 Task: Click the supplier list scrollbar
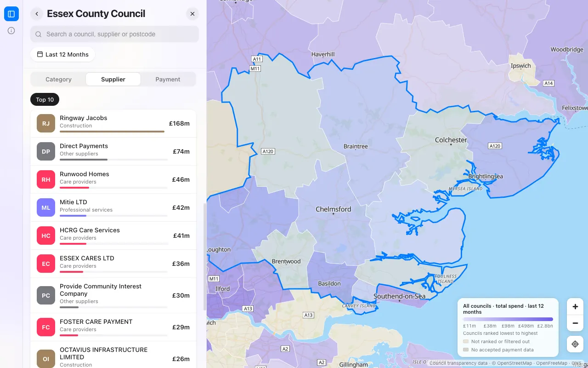pyautogui.click(x=204, y=257)
